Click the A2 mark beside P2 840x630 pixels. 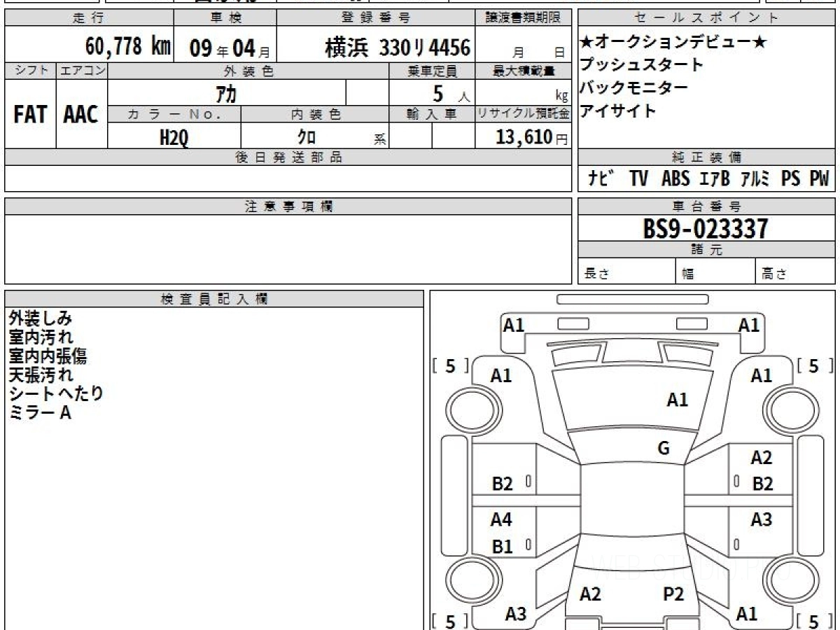(591, 594)
